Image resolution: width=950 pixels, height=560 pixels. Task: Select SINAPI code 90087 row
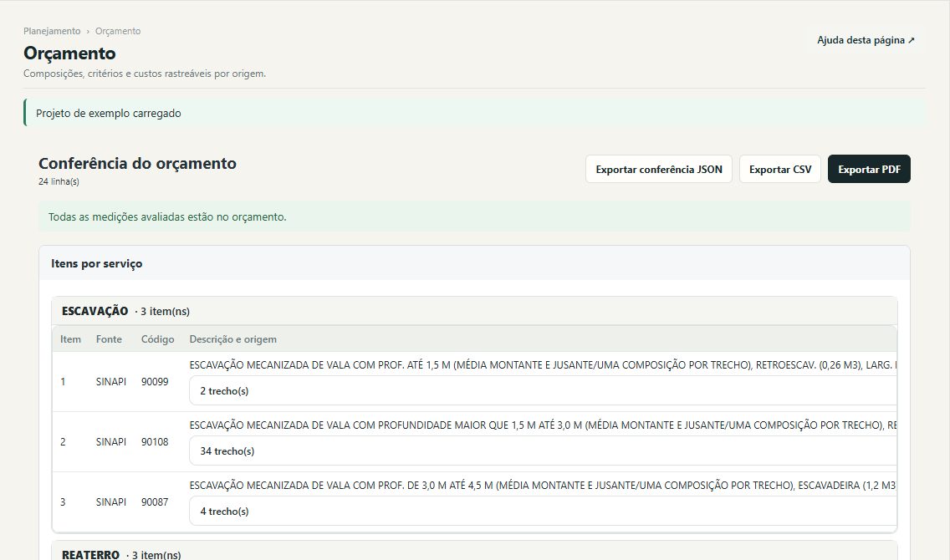(474, 501)
